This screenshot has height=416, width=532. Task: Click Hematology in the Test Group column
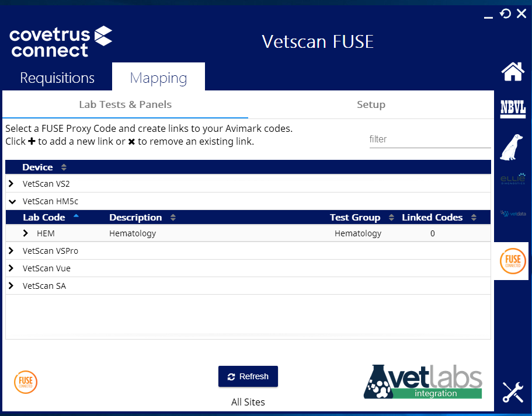(358, 233)
